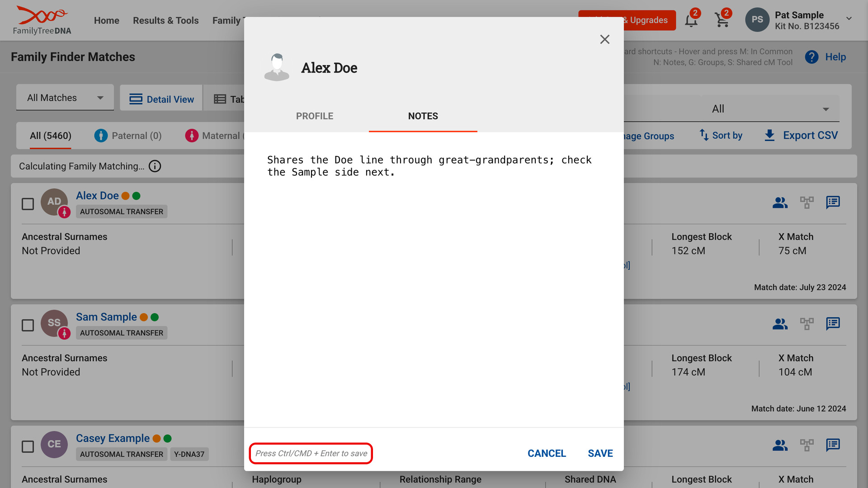Open notes icon for Sam Sample

click(x=833, y=324)
